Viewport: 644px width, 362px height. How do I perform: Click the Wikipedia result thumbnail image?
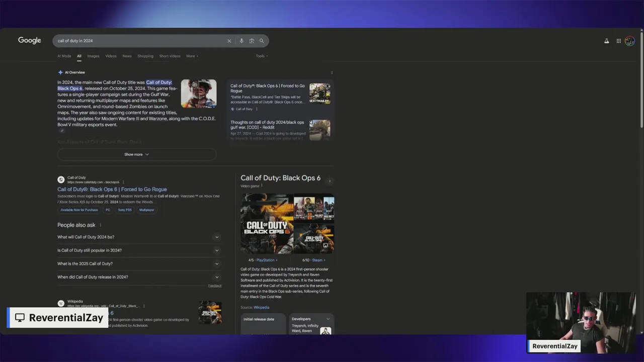(x=210, y=312)
